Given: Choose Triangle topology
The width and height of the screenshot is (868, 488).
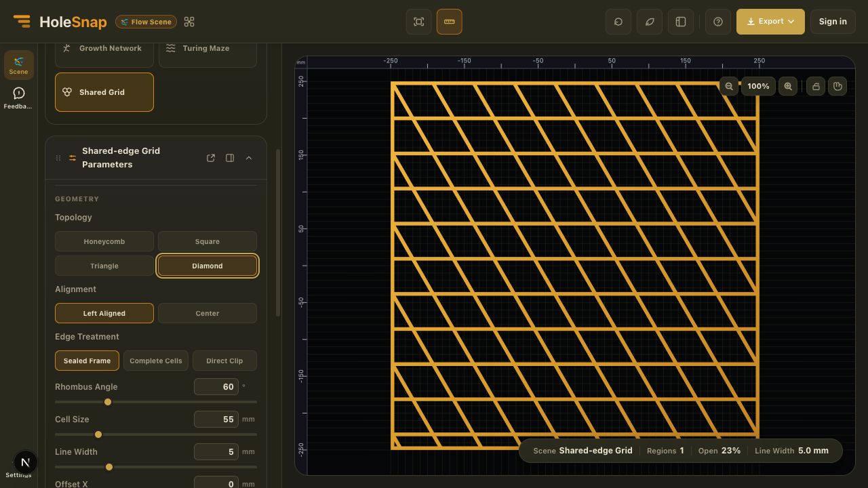Looking at the screenshot, I should (104, 266).
